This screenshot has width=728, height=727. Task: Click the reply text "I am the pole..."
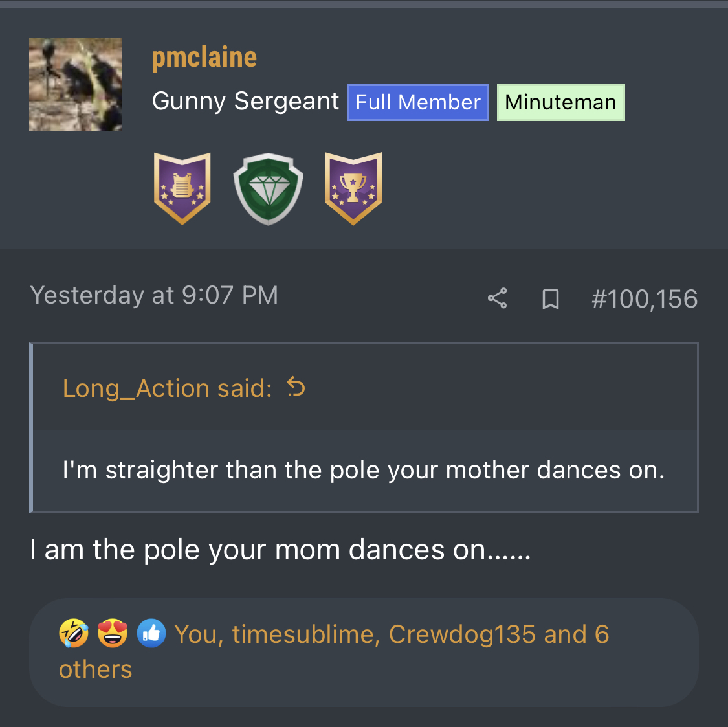pyautogui.click(x=280, y=550)
